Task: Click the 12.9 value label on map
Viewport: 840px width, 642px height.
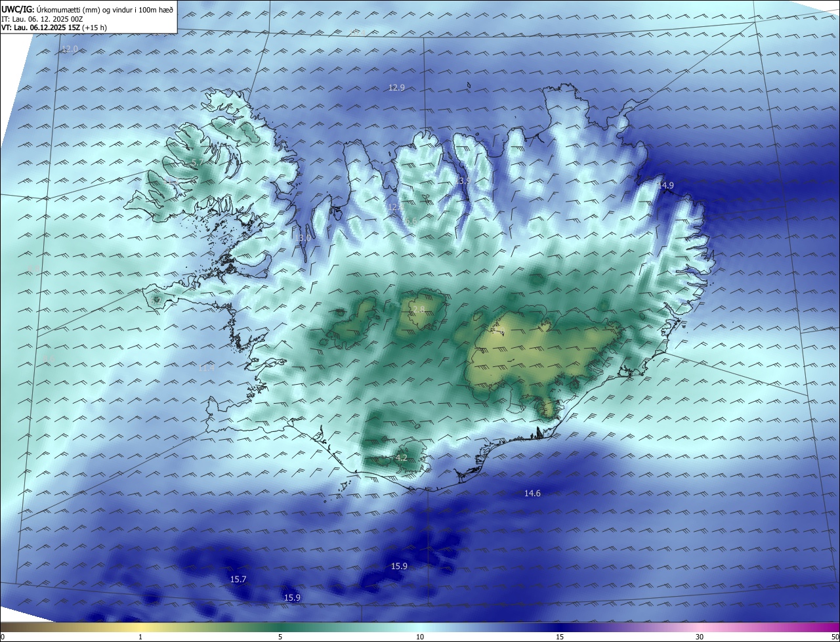Action: (396, 87)
